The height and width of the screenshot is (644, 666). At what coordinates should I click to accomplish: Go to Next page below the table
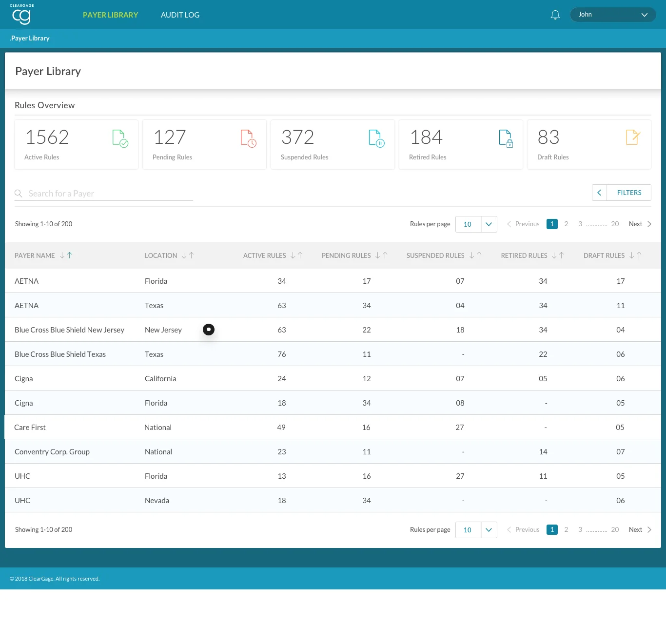coord(640,530)
